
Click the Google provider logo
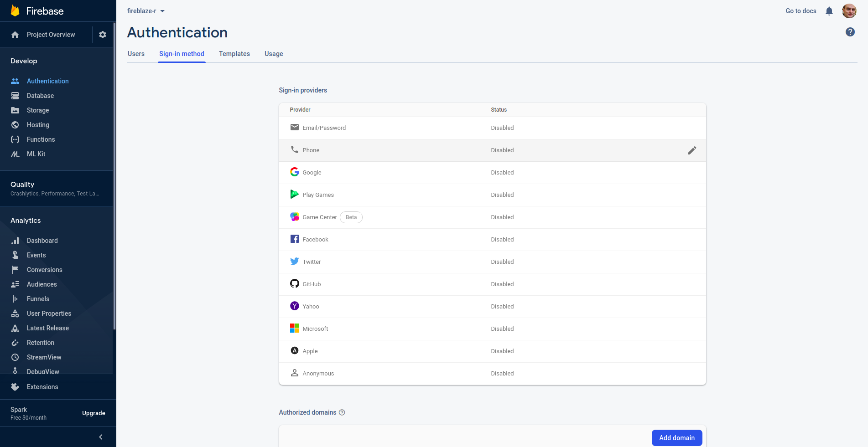pos(295,172)
